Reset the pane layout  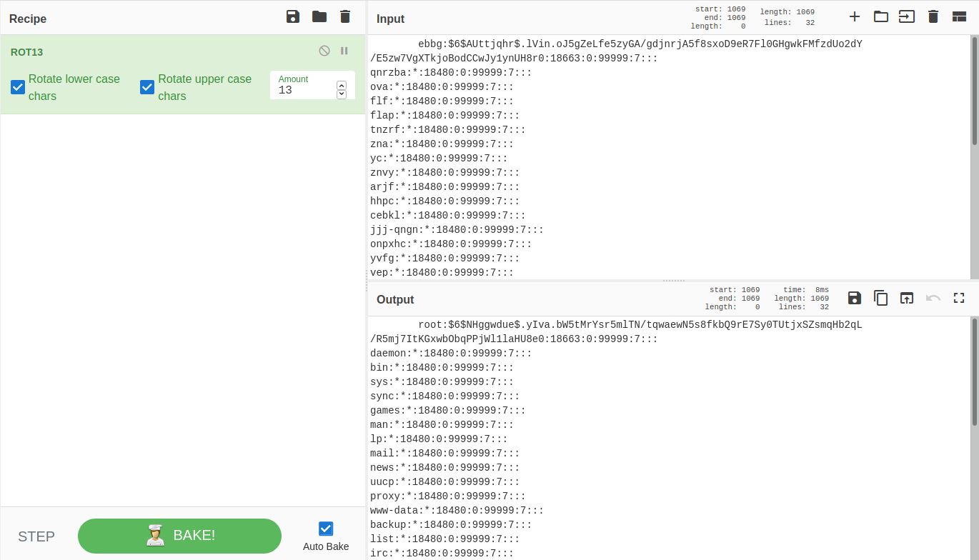[x=959, y=16]
